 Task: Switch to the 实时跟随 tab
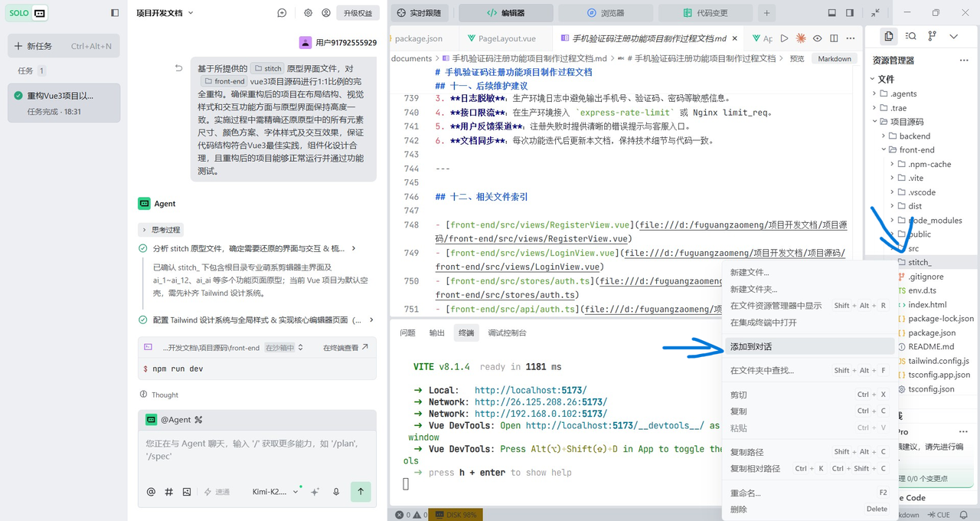coord(420,13)
